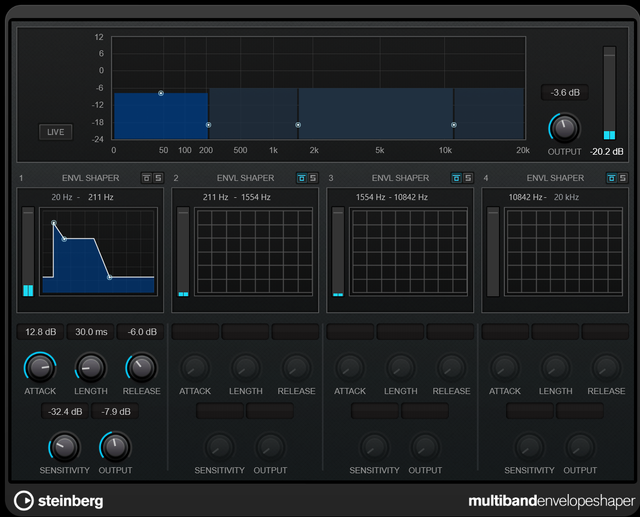Screen dimensions: 640x517
Task: Select the 211 Hz crossover handle
Action: [x=208, y=125]
